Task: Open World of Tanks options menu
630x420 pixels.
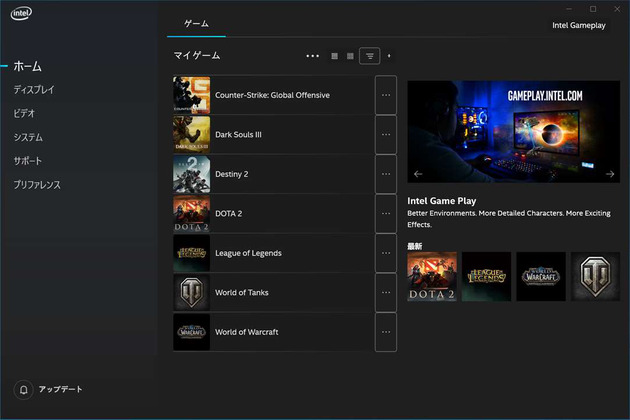Action: coord(386,293)
